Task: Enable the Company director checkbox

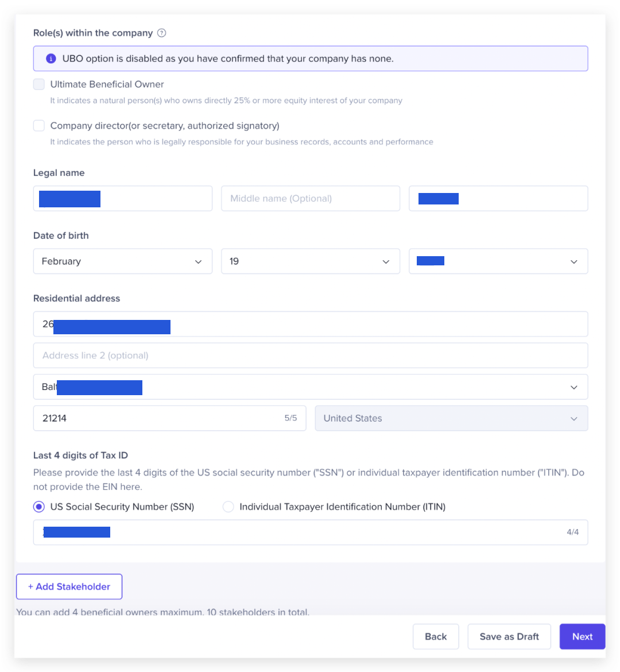Action: (39, 126)
